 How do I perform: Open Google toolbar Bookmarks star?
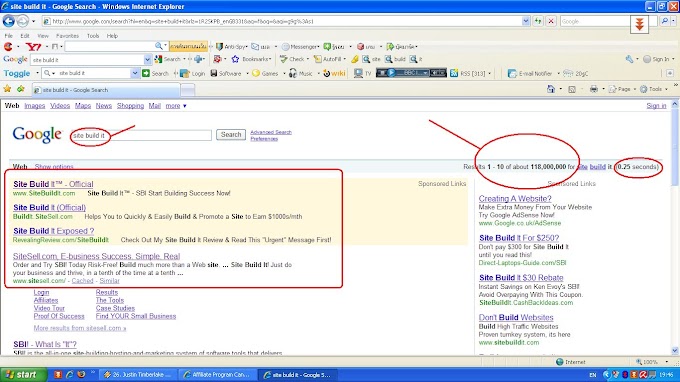[x=251, y=59]
